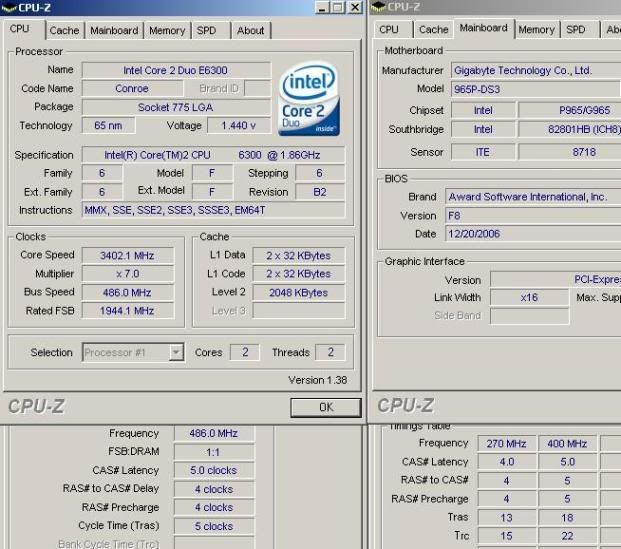The image size is (621, 549).
Task: Click the Revision value B2
Action: (x=320, y=192)
